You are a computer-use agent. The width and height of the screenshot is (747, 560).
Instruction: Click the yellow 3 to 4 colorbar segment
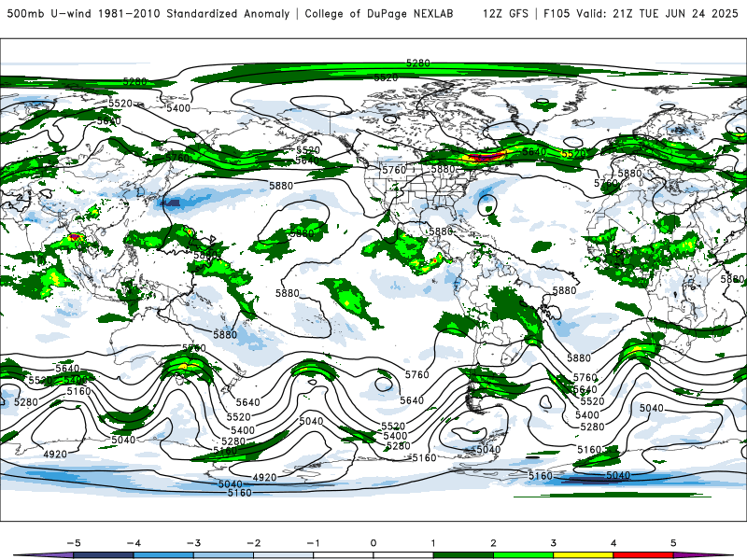(x=583, y=554)
